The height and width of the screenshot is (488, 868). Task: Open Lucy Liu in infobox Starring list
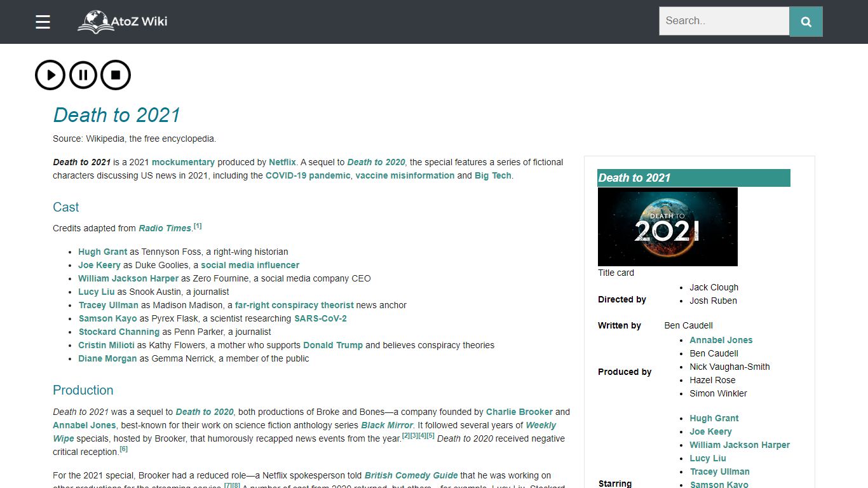[708, 458]
